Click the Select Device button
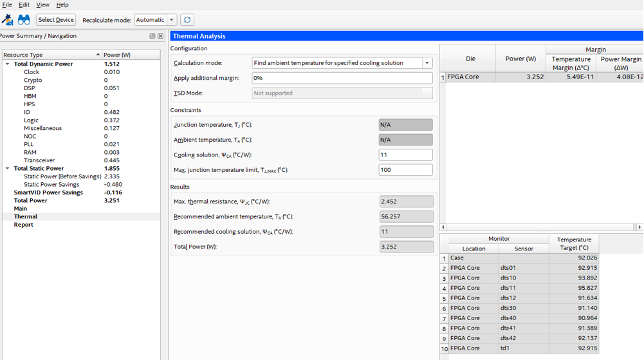 click(x=56, y=20)
